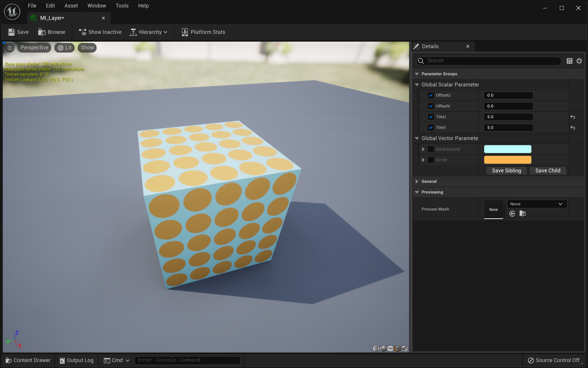Screen dimensions: 588x368
Task: Uncheck the OffsetU parameter override
Action: 430,95
